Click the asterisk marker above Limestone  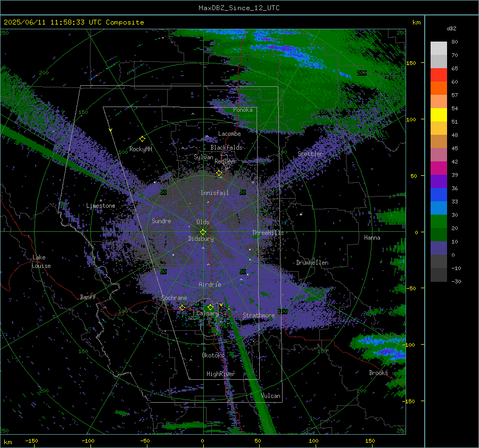coord(101,201)
